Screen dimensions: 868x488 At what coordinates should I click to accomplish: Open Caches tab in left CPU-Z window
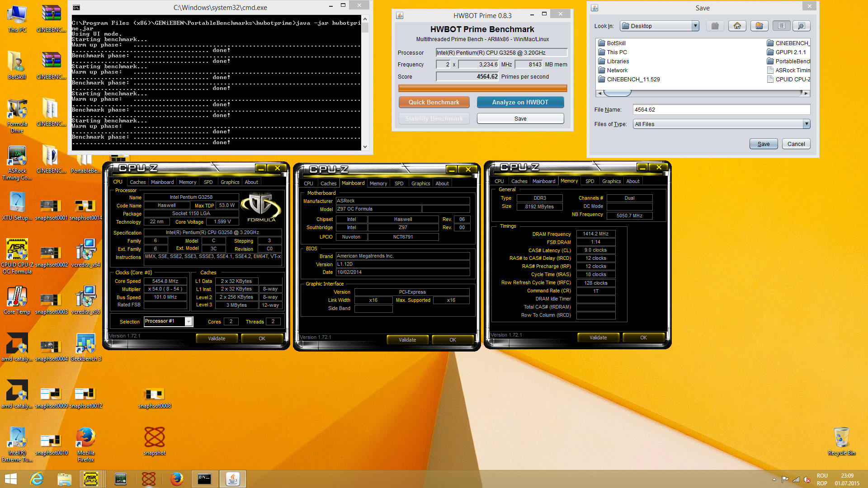tap(137, 182)
